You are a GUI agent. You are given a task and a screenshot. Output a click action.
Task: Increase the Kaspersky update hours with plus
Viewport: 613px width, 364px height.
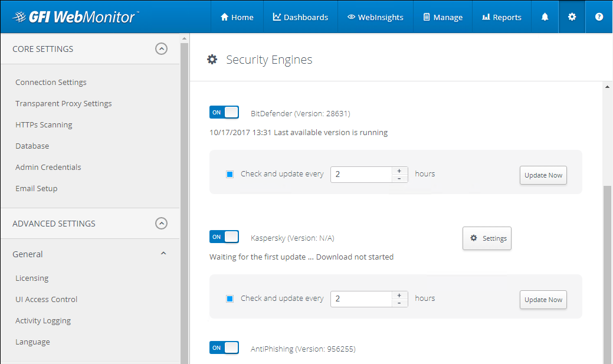pyautogui.click(x=399, y=295)
